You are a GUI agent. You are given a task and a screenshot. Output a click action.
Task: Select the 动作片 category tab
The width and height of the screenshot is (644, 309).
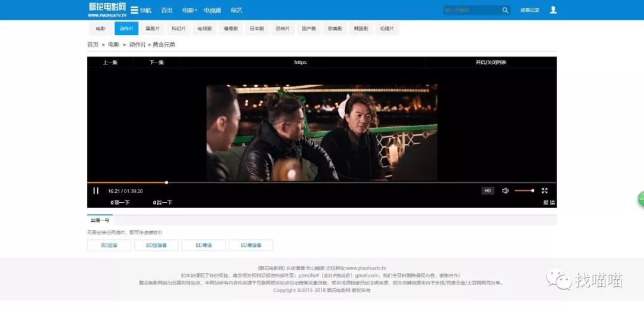[126, 29]
